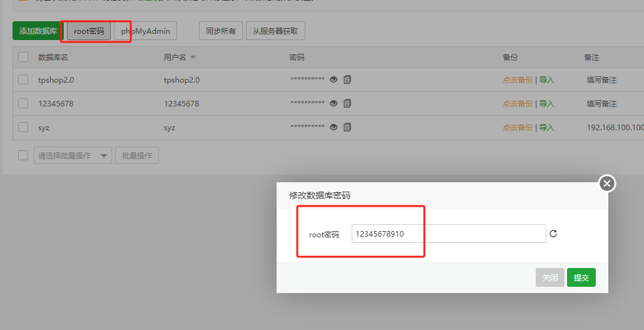Click 导入 link for tpshop2.0
The image size is (644, 330).
[547, 80]
